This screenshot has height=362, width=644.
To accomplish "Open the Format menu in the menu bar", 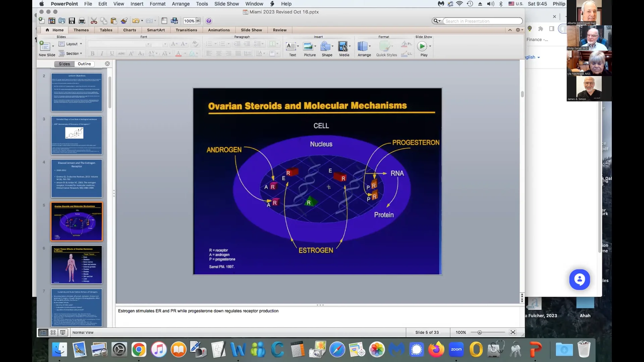I will 158,4.
